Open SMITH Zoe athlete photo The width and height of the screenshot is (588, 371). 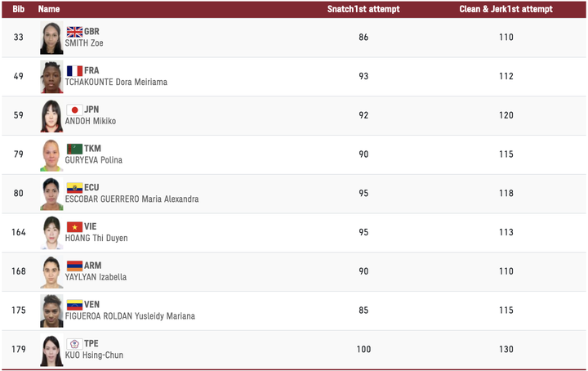coord(51,38)
